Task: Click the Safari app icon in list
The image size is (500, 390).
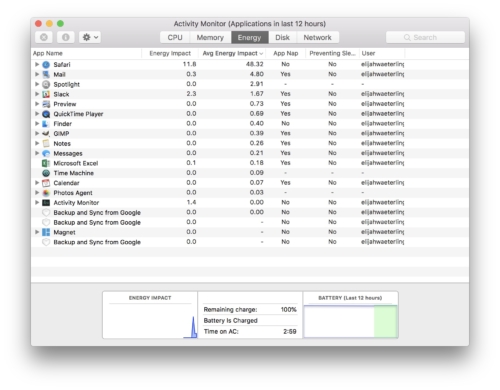Action: (46, 64)
